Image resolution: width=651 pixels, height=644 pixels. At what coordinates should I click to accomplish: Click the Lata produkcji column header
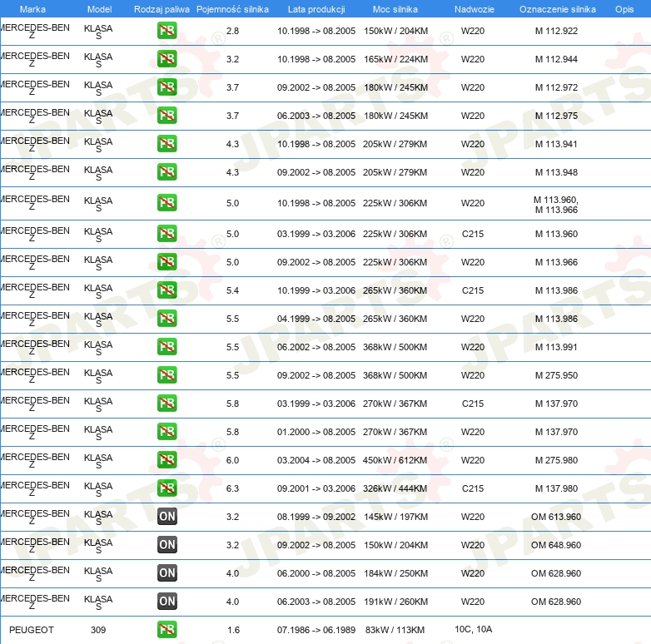click(316, 9)
